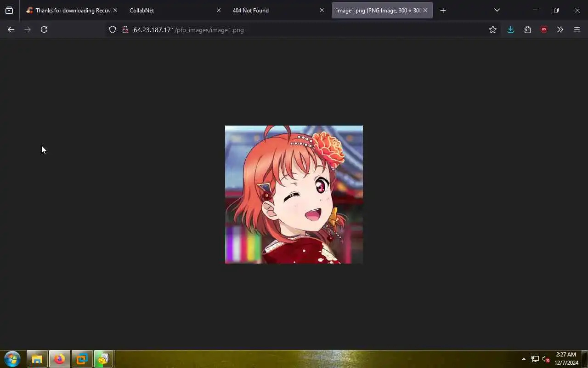
Task: Select Firefox in the taskbar
Action: [60, 359]
